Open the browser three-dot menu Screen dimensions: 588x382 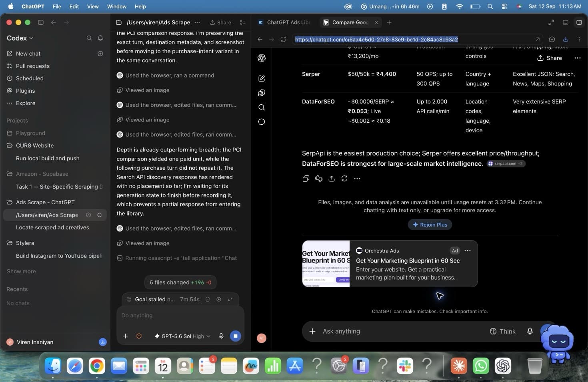pyautogui.click(x=579, y=39)
